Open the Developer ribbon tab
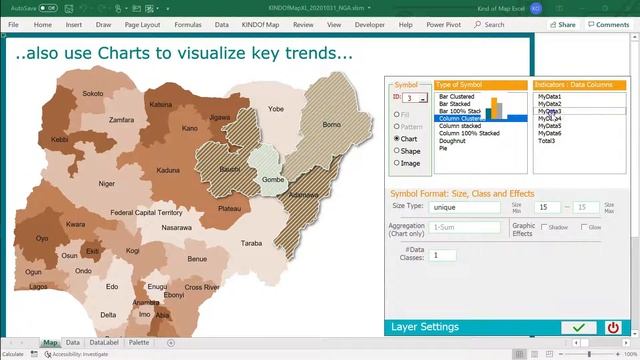This screenshot has height=360, width=640. coord(369,24)
